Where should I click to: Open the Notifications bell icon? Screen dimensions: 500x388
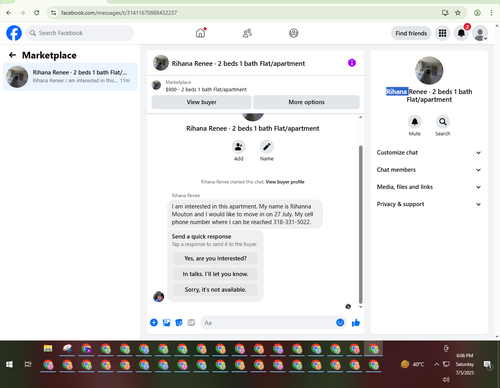point(461,33)
